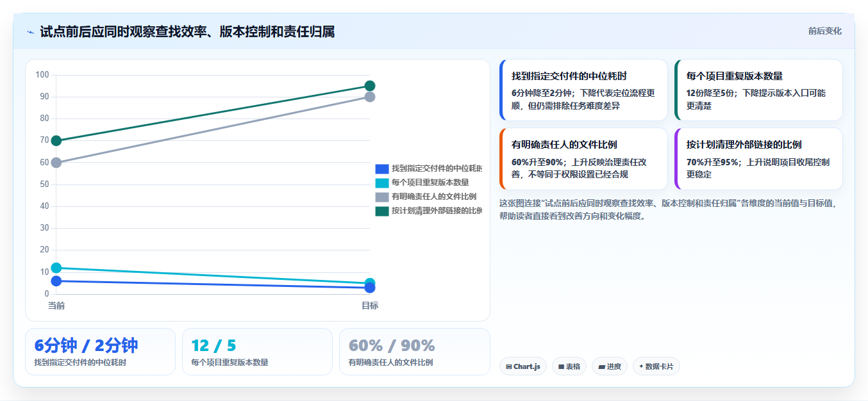Toggle the blue 找到指定交付件的中位耗时 legend swatch
The width and height of the screenshot is (868, 401).
382,168
